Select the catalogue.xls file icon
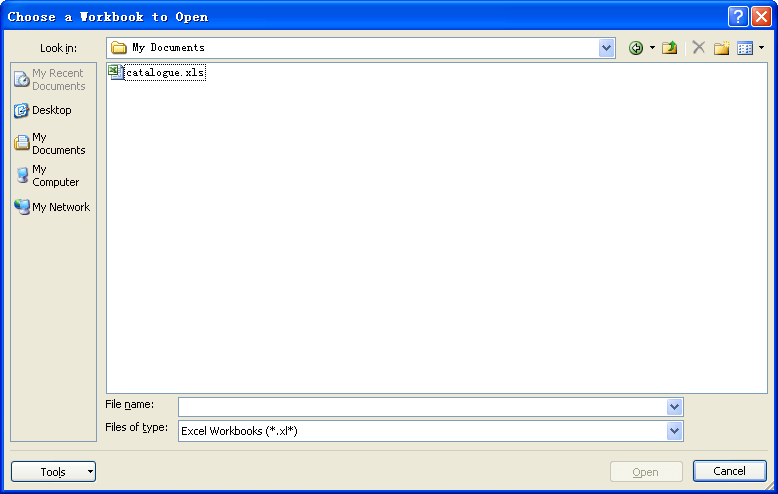 (x=116, y=72)
